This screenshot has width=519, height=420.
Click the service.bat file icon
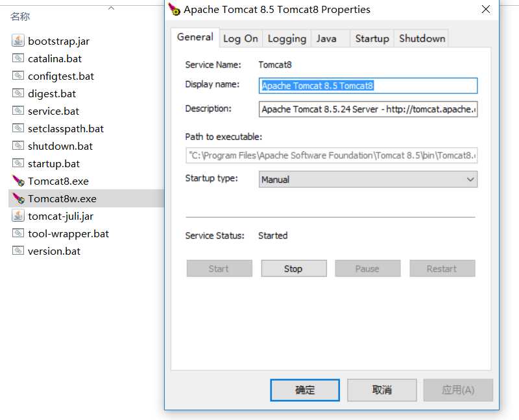pyautogui.click(x=18, y=111)
